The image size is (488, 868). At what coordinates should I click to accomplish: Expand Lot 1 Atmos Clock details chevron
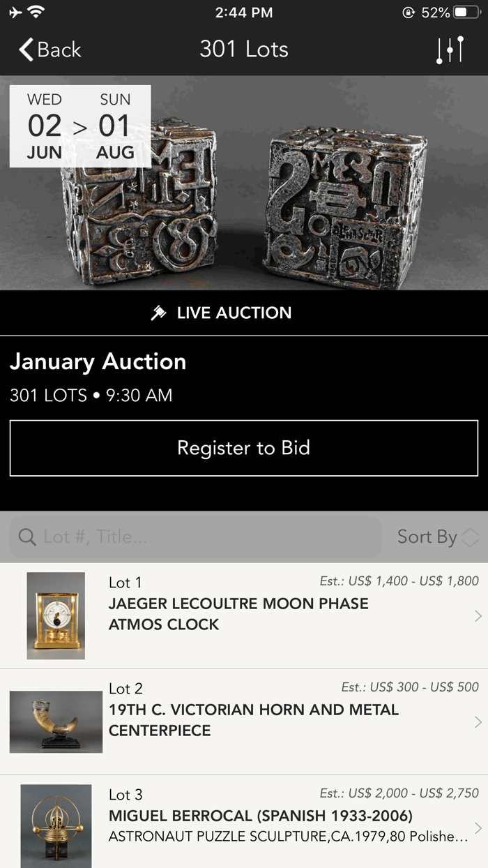tap(478, 615)
